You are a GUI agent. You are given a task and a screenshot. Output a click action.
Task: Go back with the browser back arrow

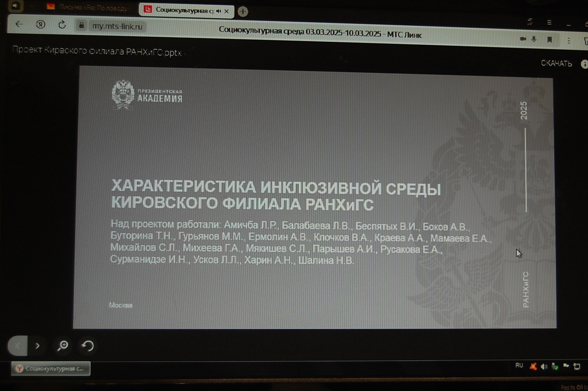click(x=19, y=24)
